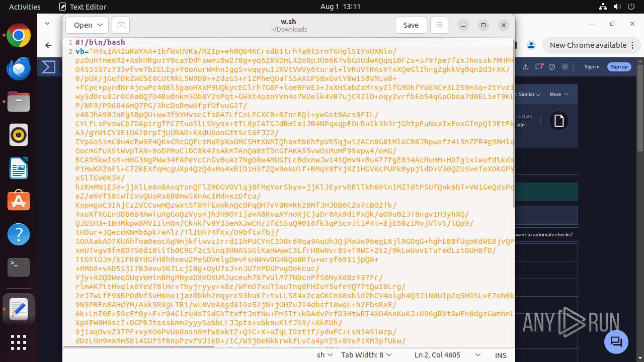Click the want to automate checks? text

point(543,234)
